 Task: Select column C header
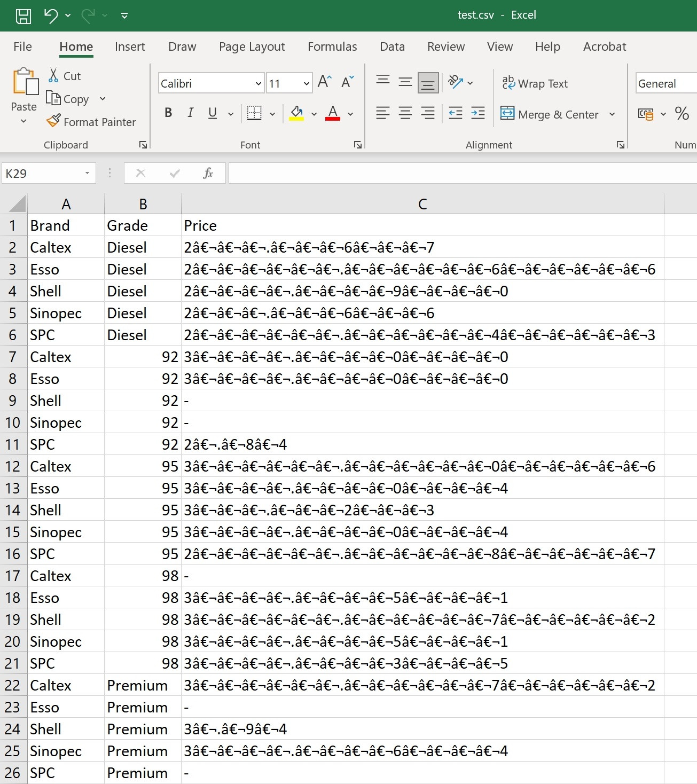422,204
